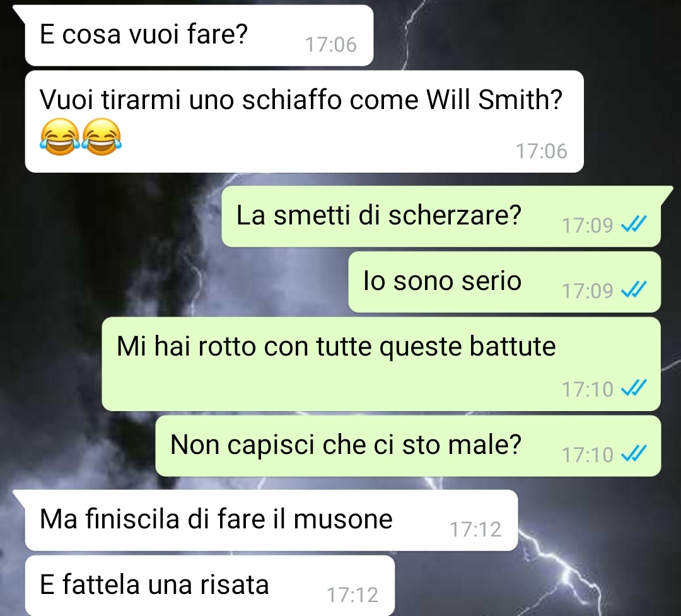
Task: Select the "Mi hai rotto con tutte queste battute" message
Action: click(381, 364)
